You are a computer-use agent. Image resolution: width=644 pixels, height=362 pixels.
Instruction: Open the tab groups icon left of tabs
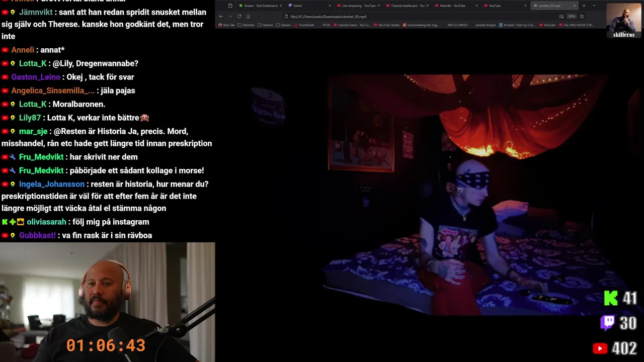pos(230,6)
